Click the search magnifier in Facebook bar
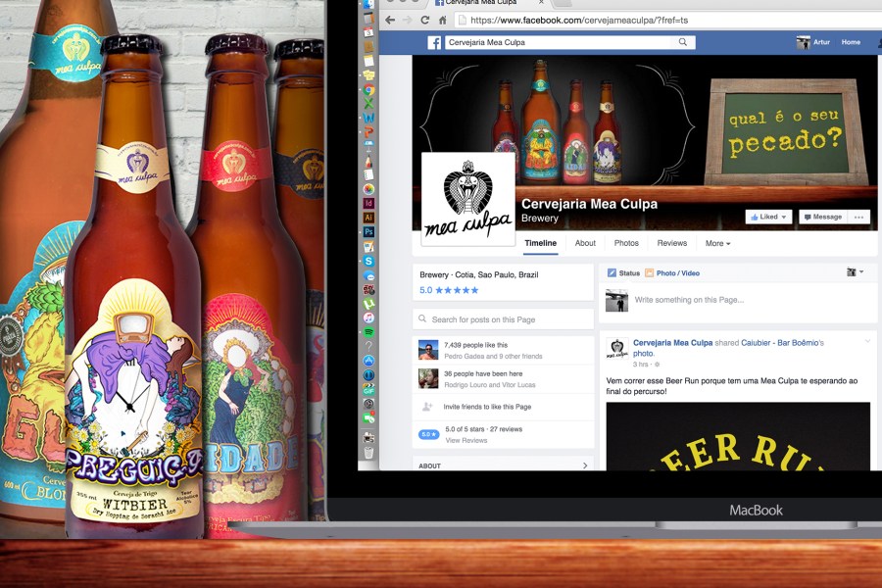 [683, 42]
